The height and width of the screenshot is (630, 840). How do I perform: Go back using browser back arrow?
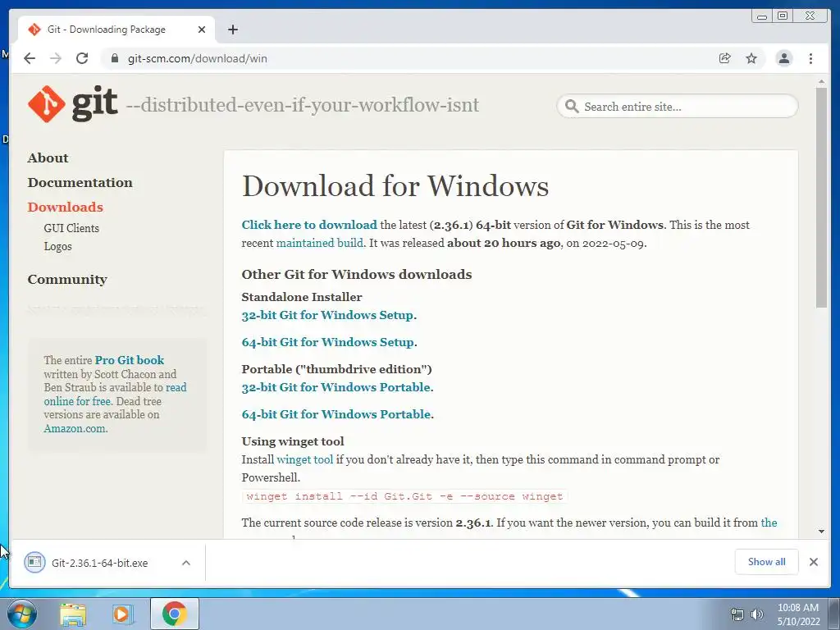(30, 58)
